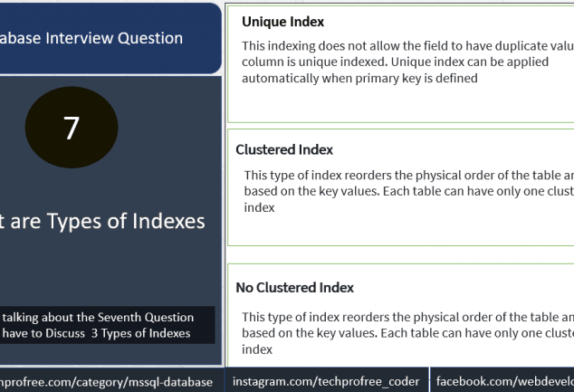Select the No Clustered Index heading
The image size is (574, 392).
click(294, 288)
